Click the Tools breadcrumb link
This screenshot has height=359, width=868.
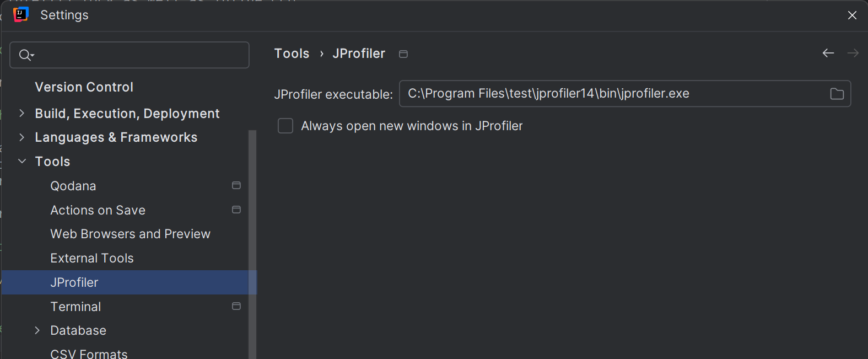coord(292,53)
